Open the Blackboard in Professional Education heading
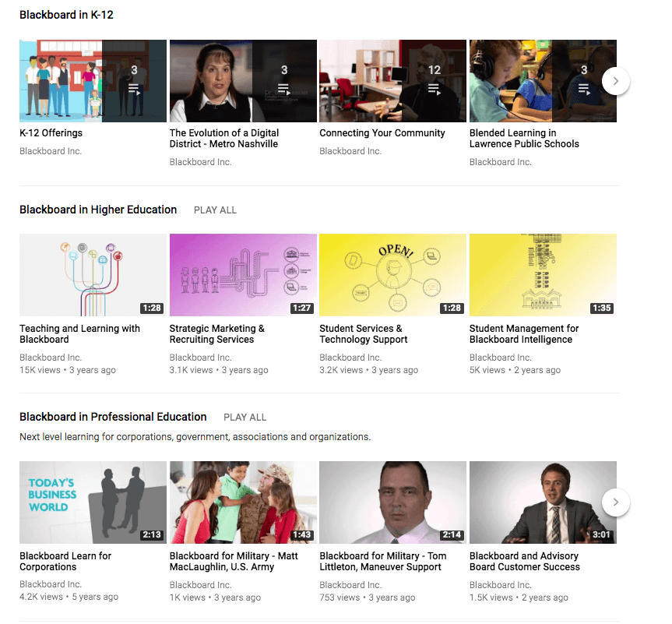Image resolution: width=672 pixels, height=624 pixels. coord(113,417)
